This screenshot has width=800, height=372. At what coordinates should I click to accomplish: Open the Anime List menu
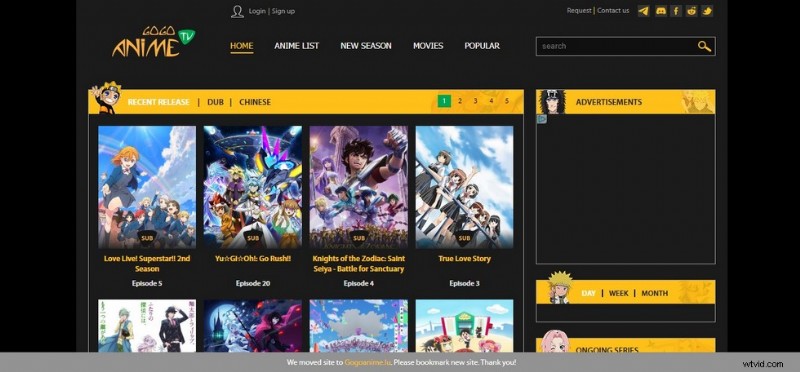[x=296, y=46]
